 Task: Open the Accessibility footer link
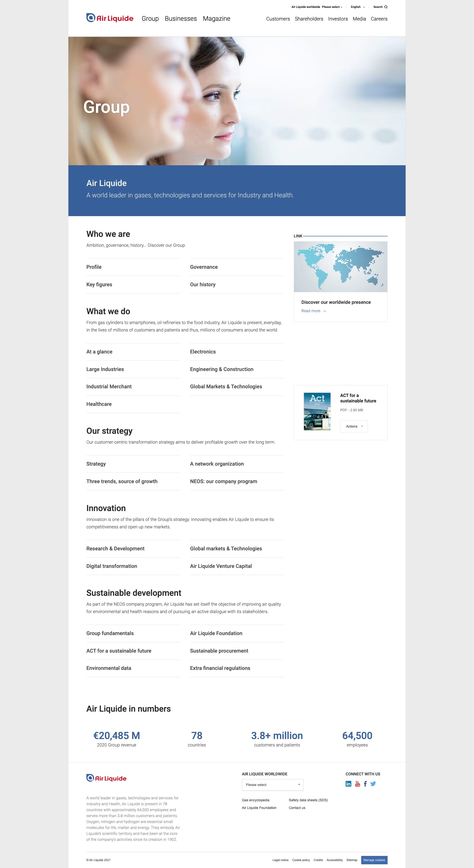click(335, 860)
